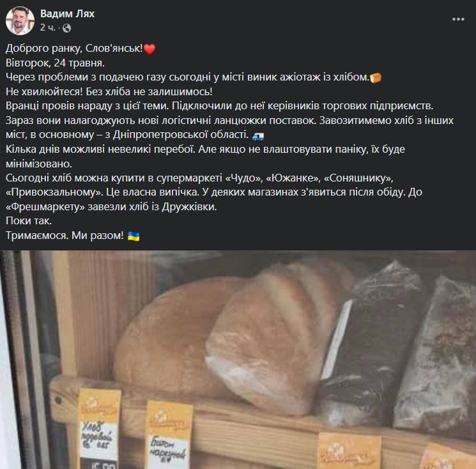Viewport: 476px width, 469px height.
Task: Click the "Доброго ранку, Слов'янськ!" greeting line
Action: click(74, 49)
